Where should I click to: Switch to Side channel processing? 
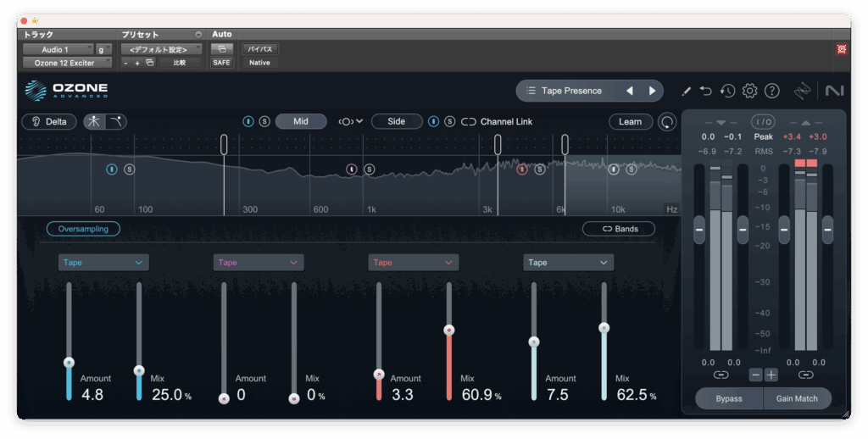point(397,121)
